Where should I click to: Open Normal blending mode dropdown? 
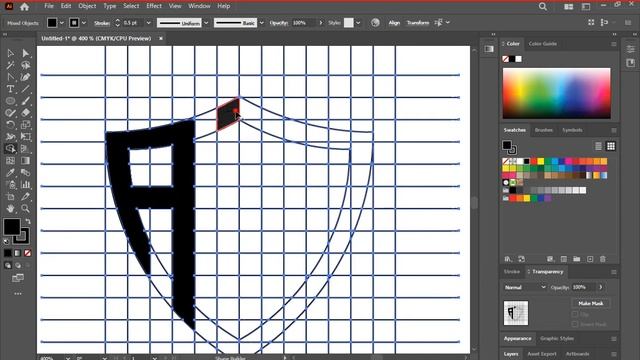coord(525,287)
